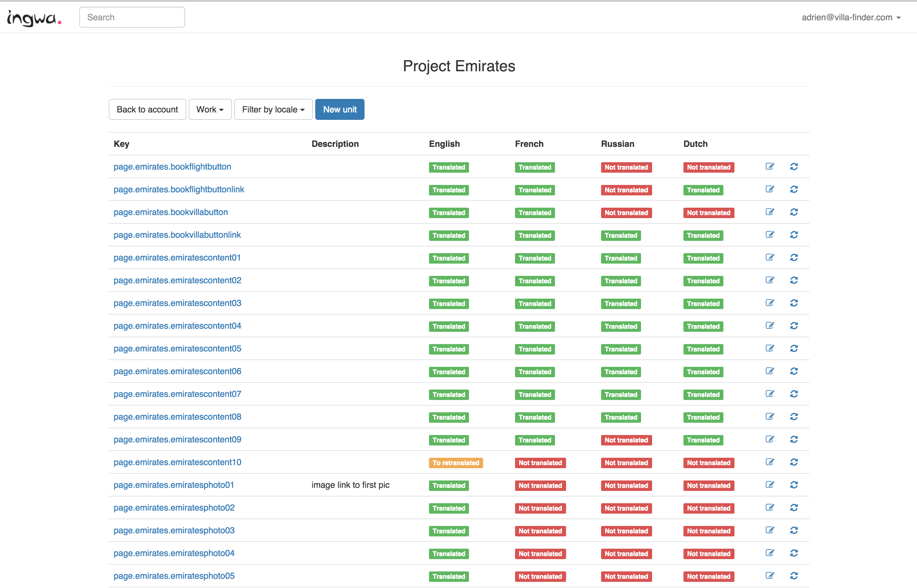917x588 pixels.
Task: Focus the Search input field
Action: (132, 18)
